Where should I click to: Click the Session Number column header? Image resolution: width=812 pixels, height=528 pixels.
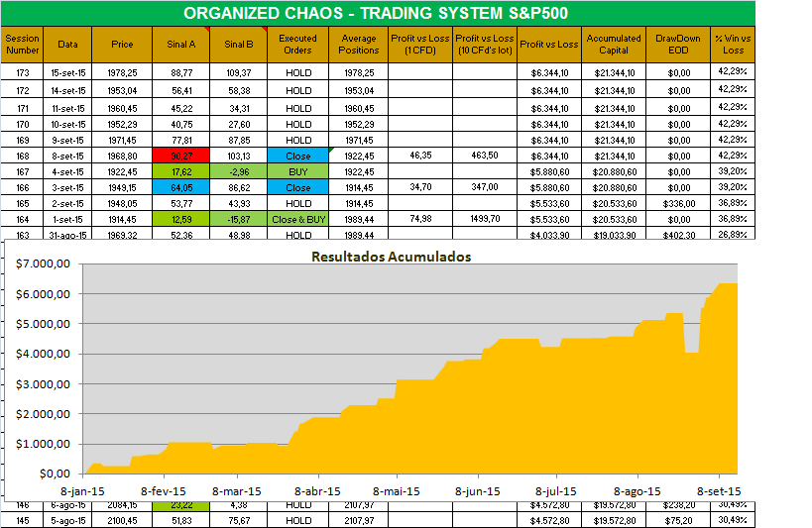22,45
